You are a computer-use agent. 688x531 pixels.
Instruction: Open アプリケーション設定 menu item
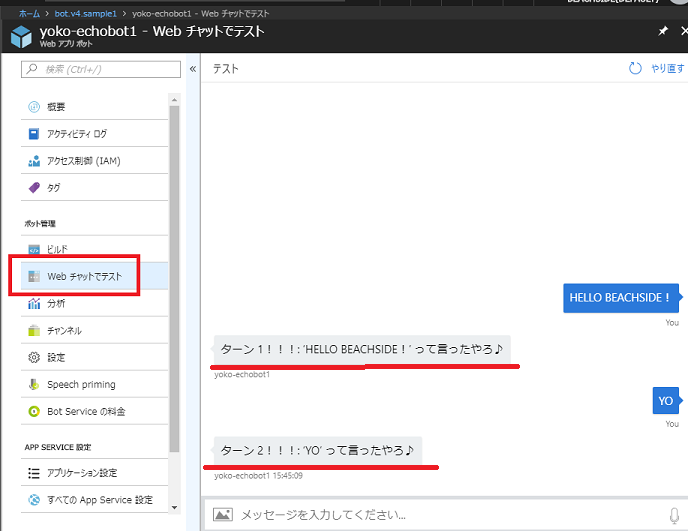94,473
